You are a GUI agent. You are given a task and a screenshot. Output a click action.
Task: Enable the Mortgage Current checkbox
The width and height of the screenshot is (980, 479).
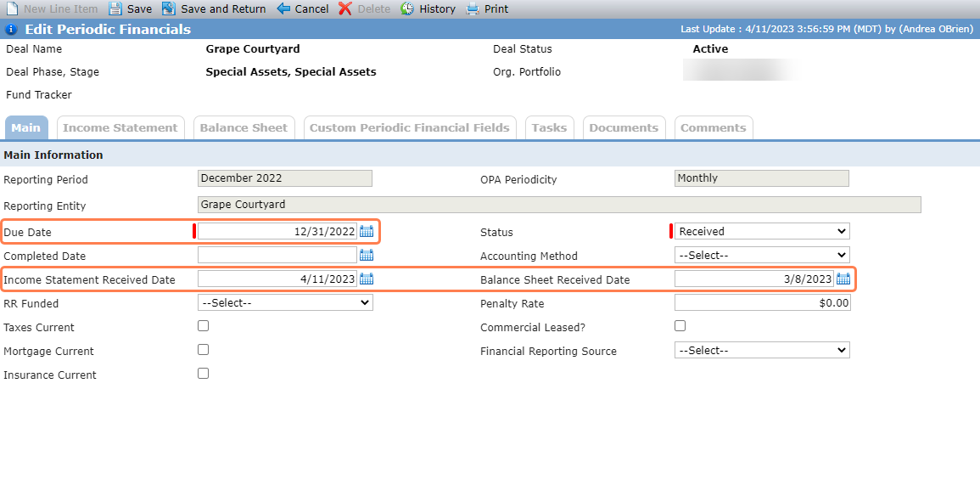click(203, 350)
